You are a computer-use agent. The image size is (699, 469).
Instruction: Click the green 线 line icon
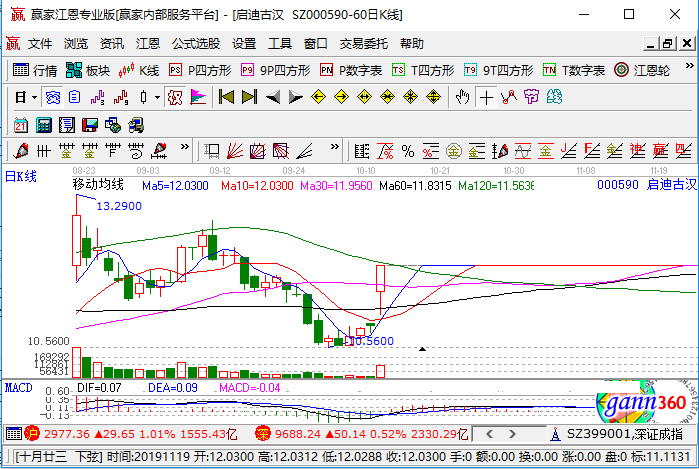(554, 97)
